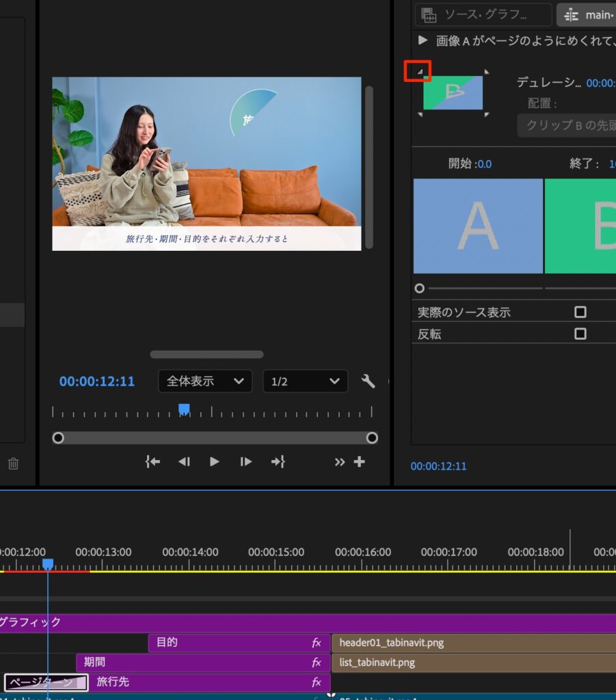Go to In point
The width and height of the screenshot is (616, 700).
click(152, 461)
